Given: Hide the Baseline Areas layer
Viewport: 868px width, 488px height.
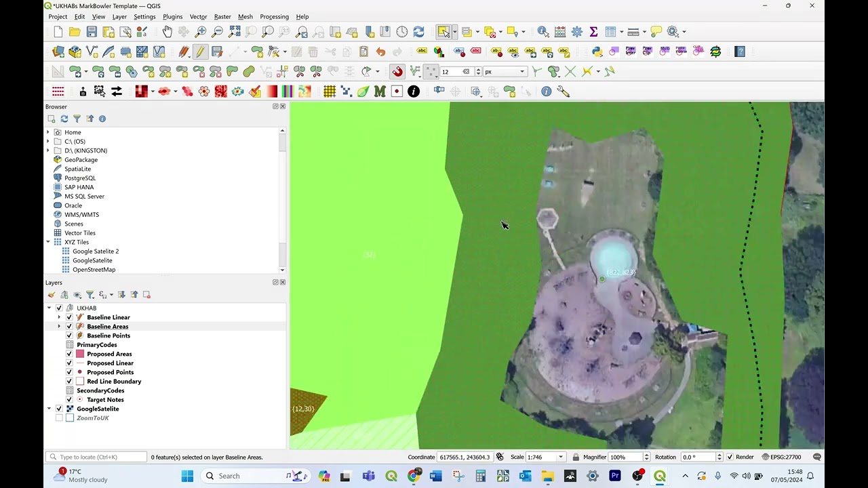Looking at the screenshot, I should (69, 327).
